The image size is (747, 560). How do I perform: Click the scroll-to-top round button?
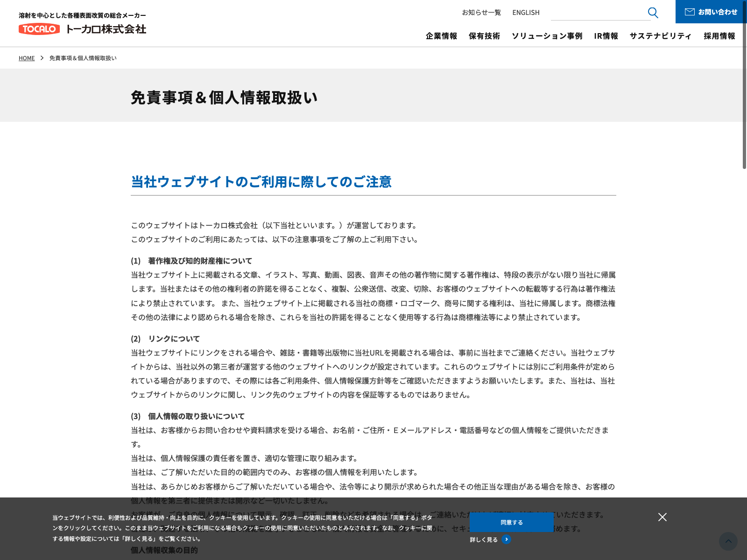728,541
